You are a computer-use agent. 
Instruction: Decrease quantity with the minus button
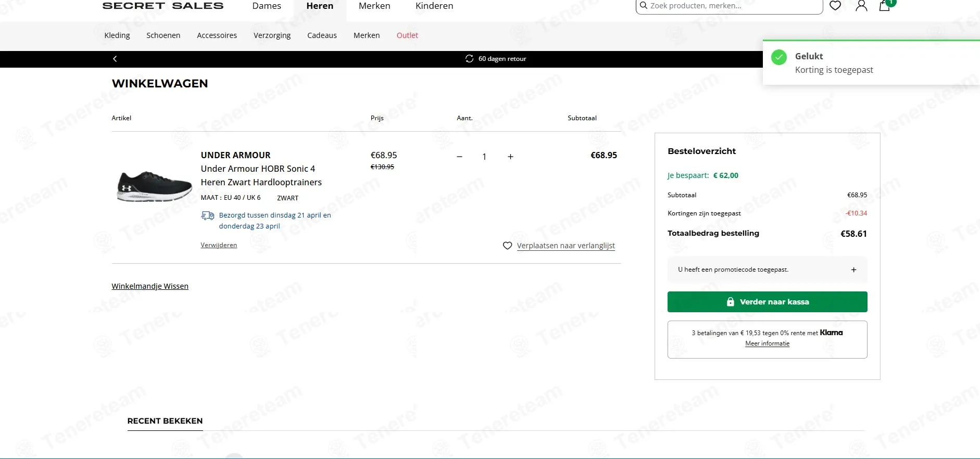(459, 157)
